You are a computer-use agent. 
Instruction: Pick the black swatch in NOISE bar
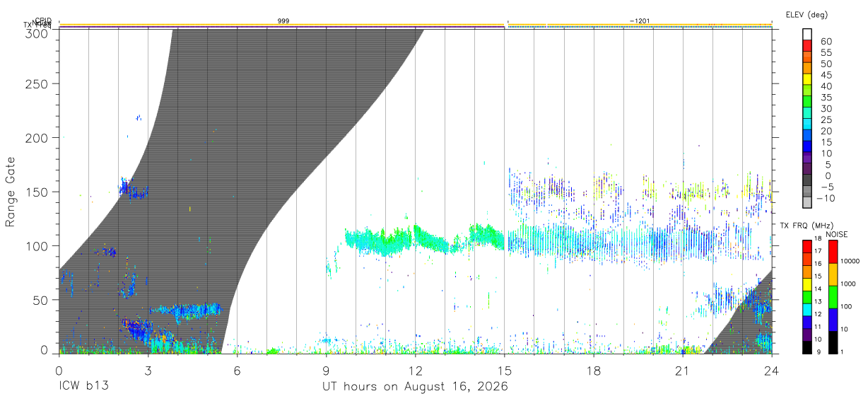833,341
